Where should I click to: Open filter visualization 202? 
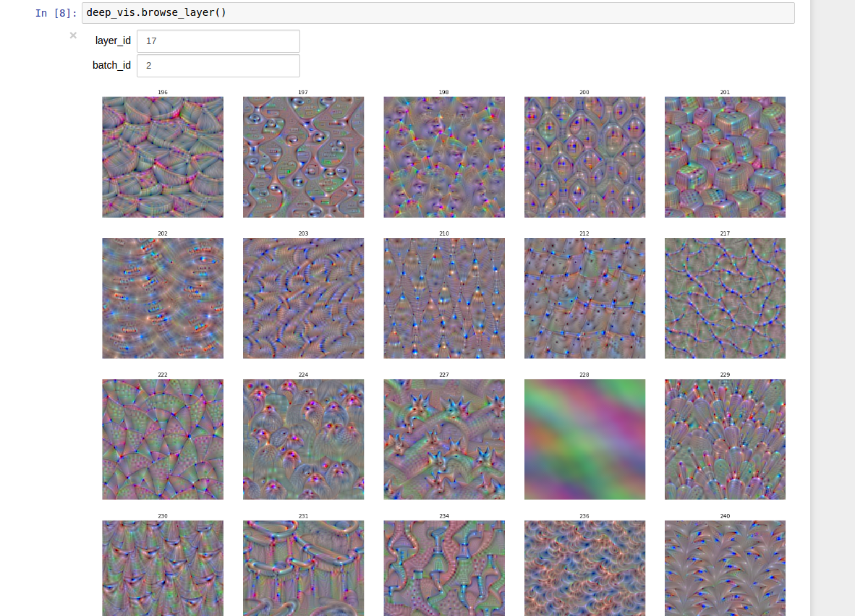click(x=163, y=298)
